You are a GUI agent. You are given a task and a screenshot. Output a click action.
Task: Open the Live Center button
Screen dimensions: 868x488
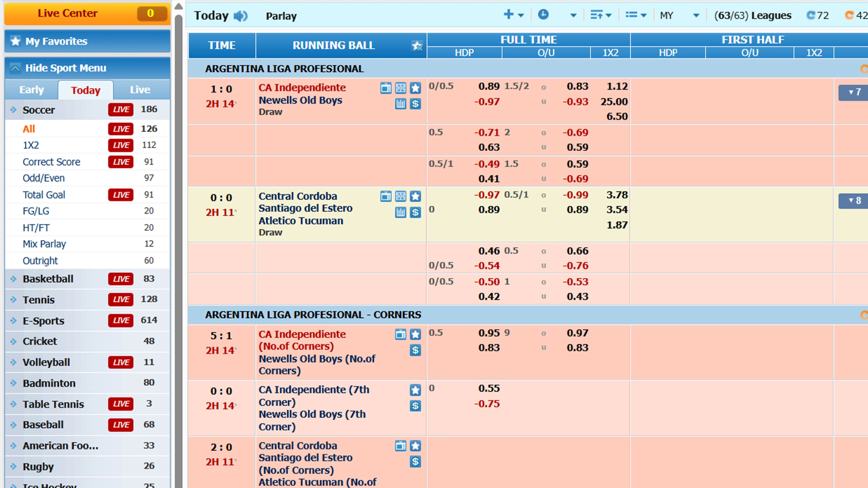click(x=87, y=14)
